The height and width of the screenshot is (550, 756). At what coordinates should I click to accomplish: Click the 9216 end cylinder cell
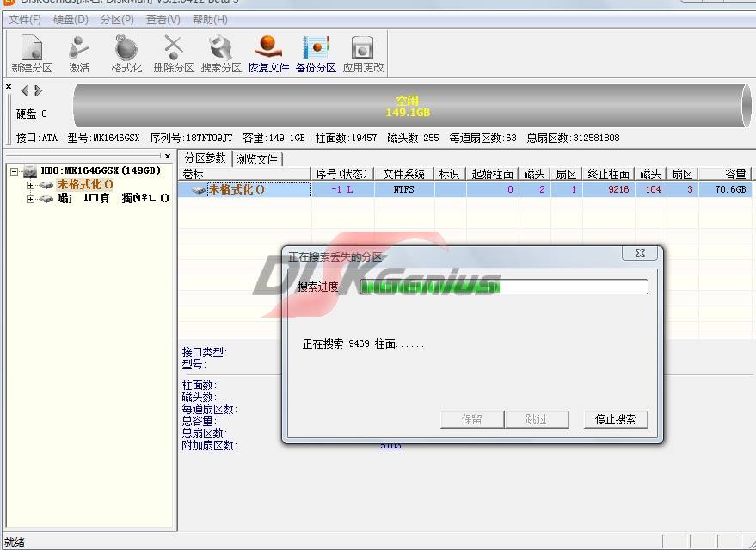coord(608,189)
